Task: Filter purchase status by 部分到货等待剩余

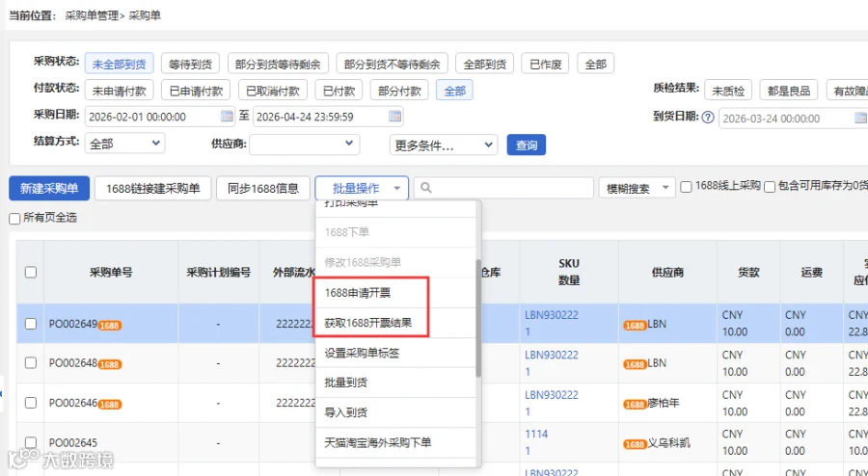Action: tap(278, 64)
